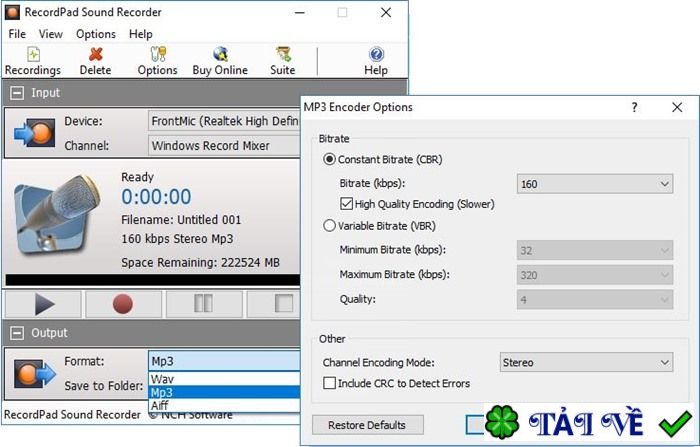Click the Format combo box showing Mp3
The image size is (700, 447).
click(224, 361)
